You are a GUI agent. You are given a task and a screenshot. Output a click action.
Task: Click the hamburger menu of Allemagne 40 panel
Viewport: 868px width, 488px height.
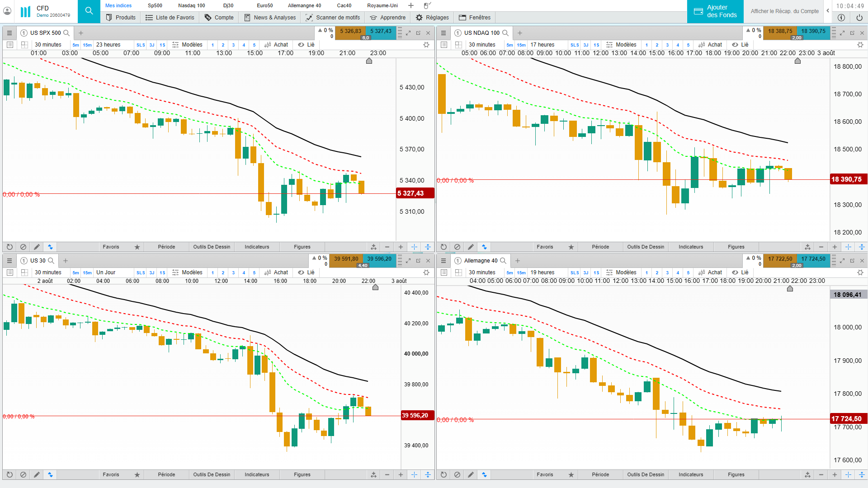tap(443, 261)
